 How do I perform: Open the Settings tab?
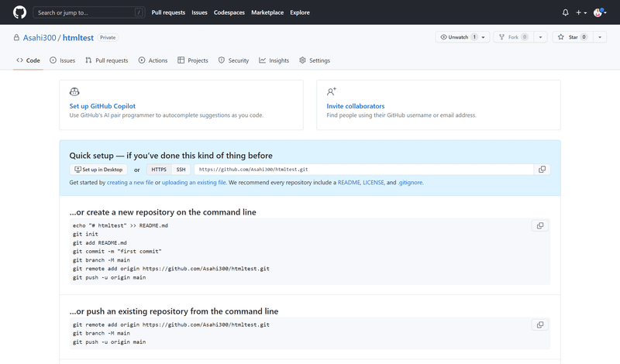point(315,60)
